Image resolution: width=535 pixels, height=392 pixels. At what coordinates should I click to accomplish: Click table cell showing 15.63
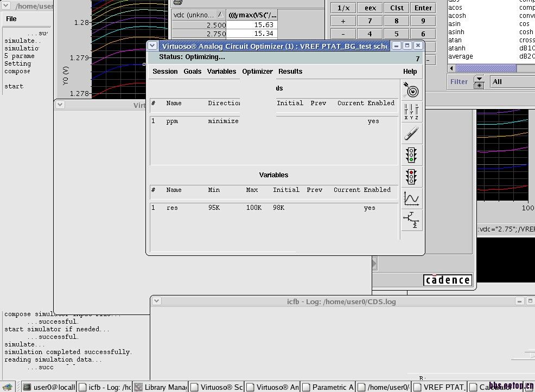(x=252, y=25)
